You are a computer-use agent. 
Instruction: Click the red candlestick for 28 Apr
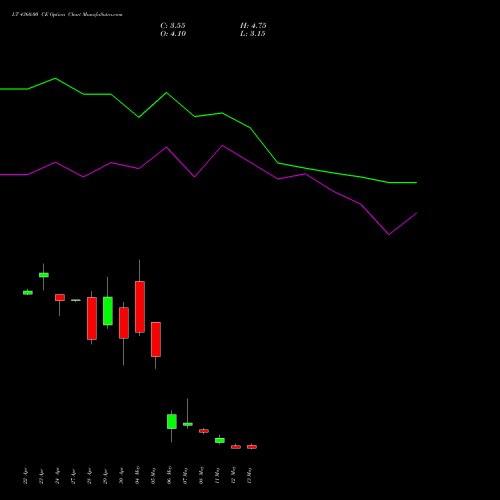click(x=92, y=318)
